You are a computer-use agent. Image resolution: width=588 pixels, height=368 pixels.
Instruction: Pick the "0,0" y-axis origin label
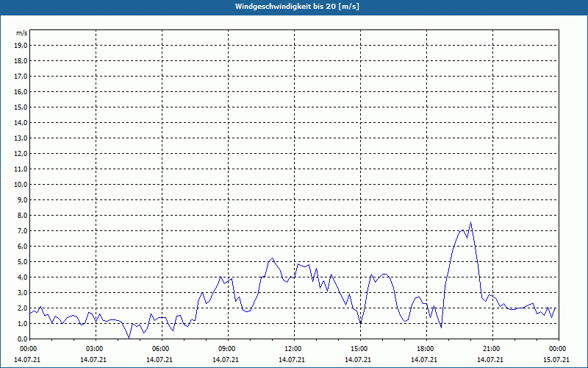pos(22,339)
